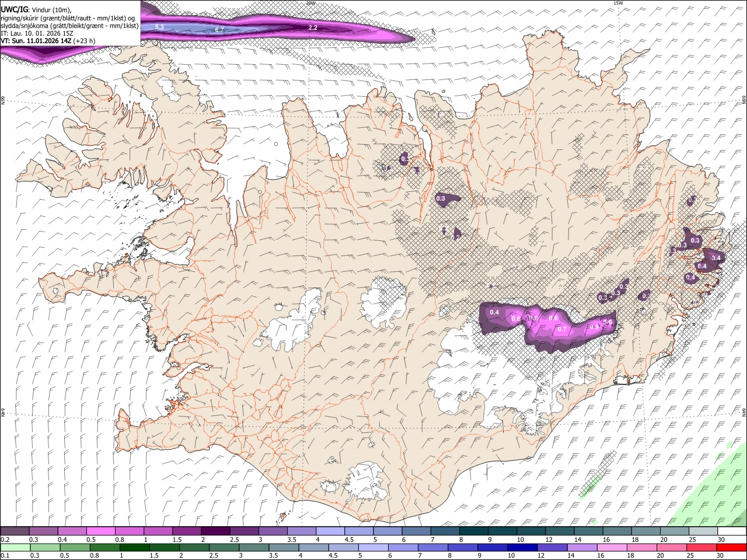747x560 pixels.
Task: Click the 0.3 snowfall value east of the northern lake
Action: pyautogui.click(x=441, y=198)
